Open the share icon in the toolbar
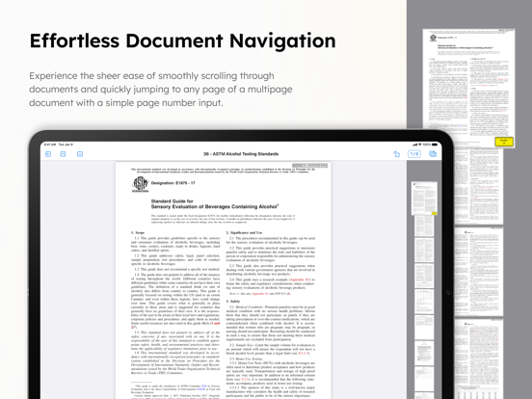The height and width of the screenshot is (399, 532). click(397, 154)
